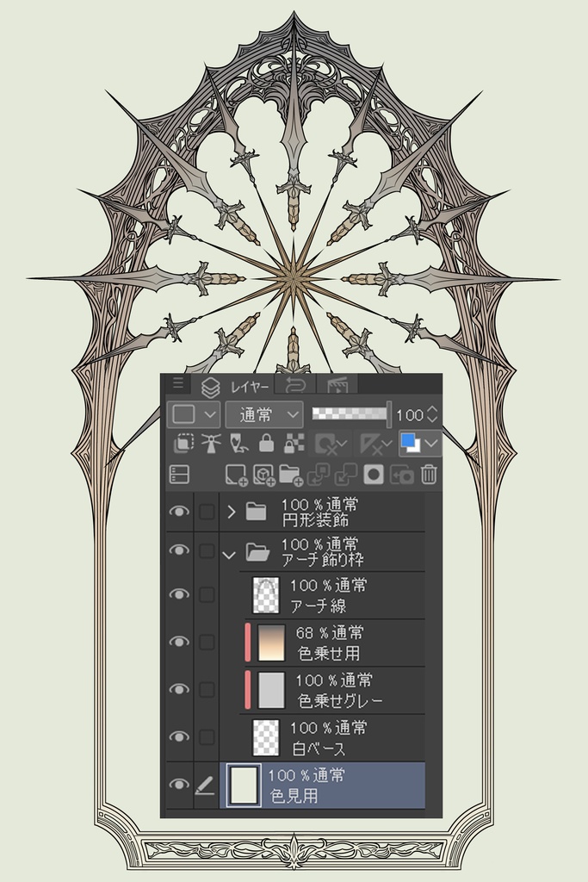Screen dimensions: 588x882
Task: Check the select box of アーチ飾り枠 row
Action: (x=207, y=550)
